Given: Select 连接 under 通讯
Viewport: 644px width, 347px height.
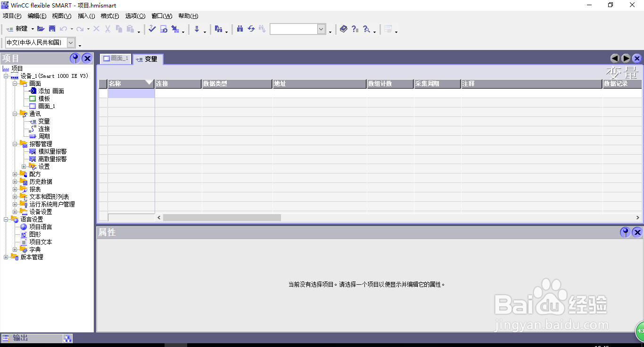Looking at the screenshot, I should (x=44, y=129).
